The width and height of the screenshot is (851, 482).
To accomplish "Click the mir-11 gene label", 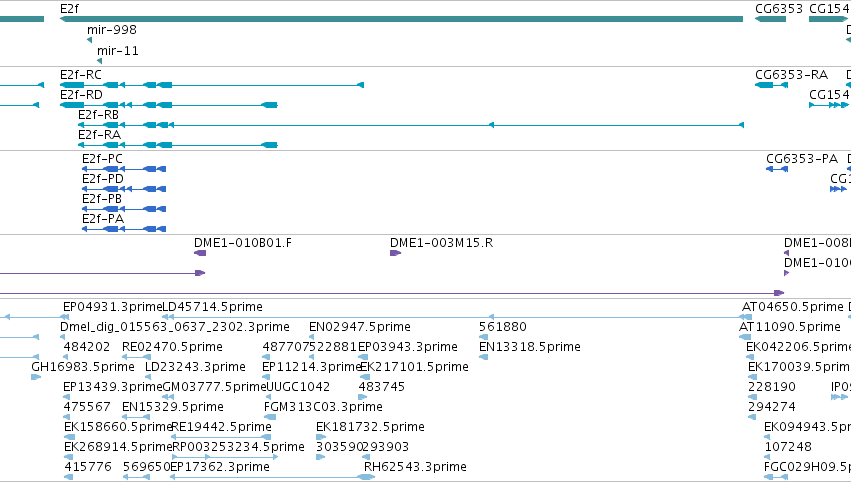I will [118, 51].
